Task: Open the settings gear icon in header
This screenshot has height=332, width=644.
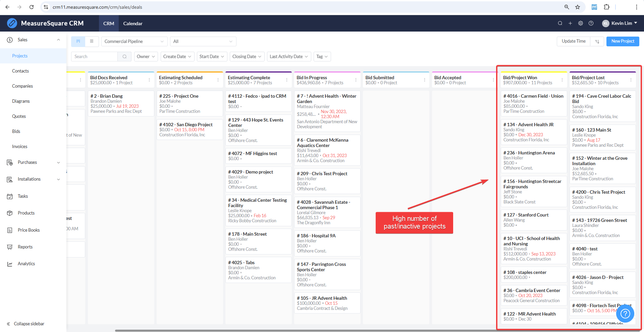Action: tap(581, 23)
